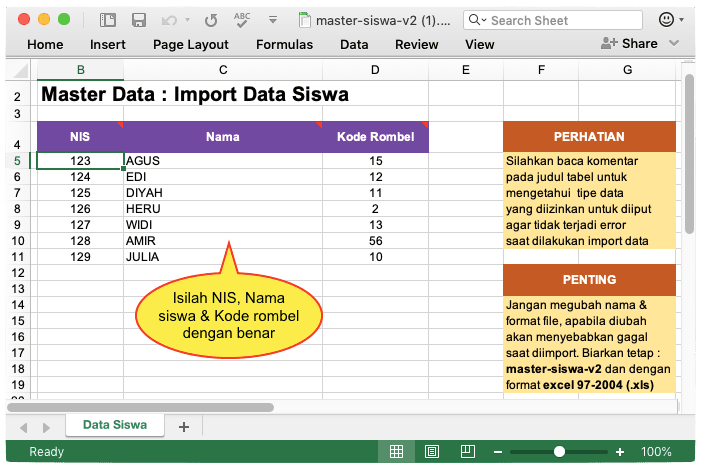Switch to Page Break Preview icon
Screen dimensions: 703x472
[468, 451]
